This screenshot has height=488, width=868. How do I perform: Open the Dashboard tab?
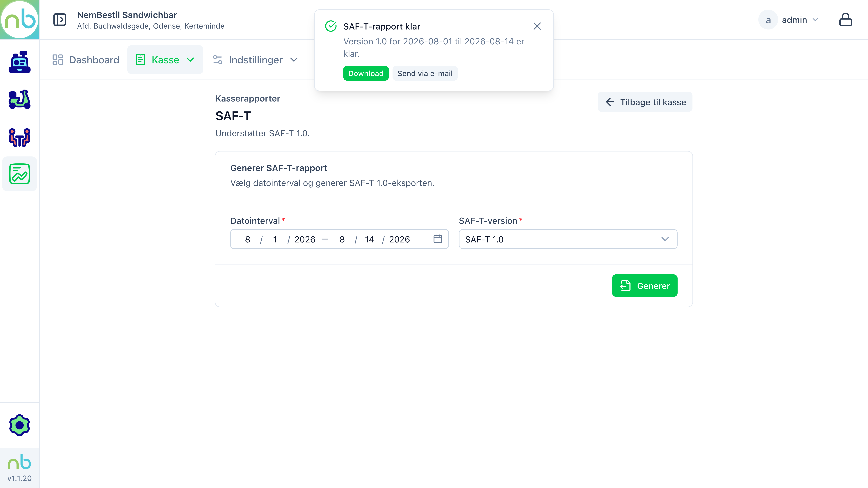click(86, 60)
